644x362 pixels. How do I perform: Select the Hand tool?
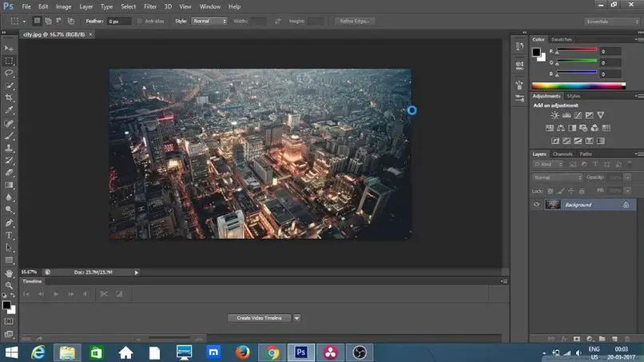10,272
